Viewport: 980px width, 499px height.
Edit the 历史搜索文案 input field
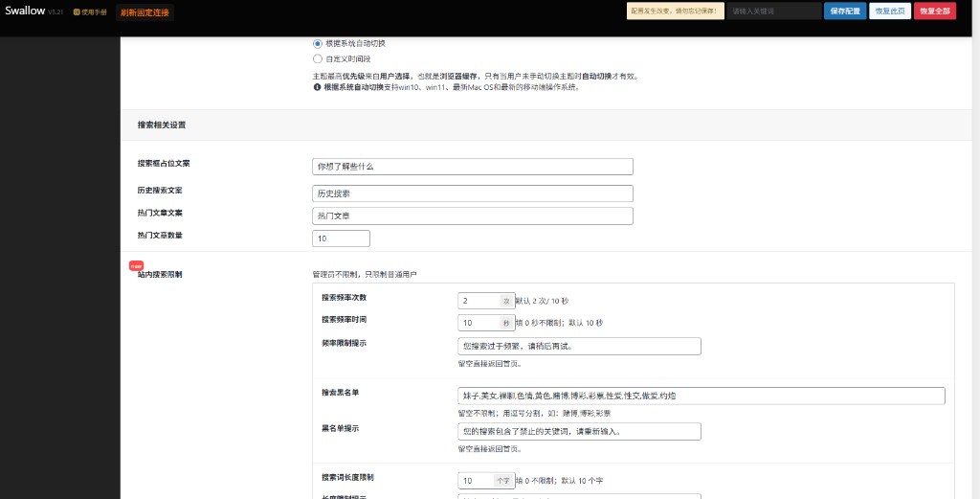[472, 193]
